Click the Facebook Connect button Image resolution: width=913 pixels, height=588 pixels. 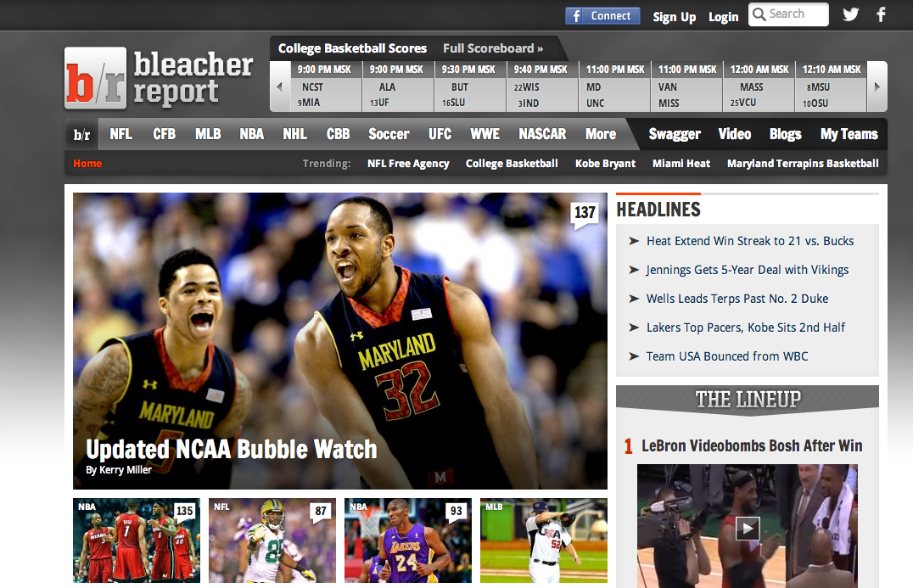[602, 16]
